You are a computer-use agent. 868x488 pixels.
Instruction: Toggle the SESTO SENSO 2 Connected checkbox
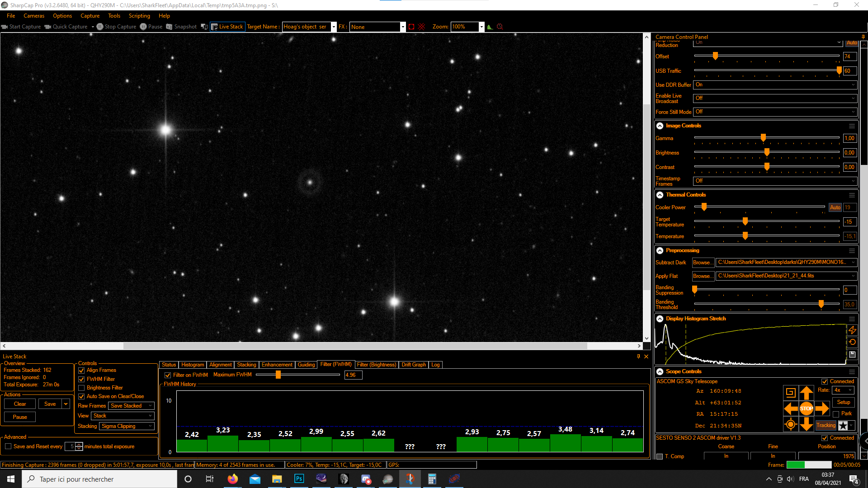[825, 438]
